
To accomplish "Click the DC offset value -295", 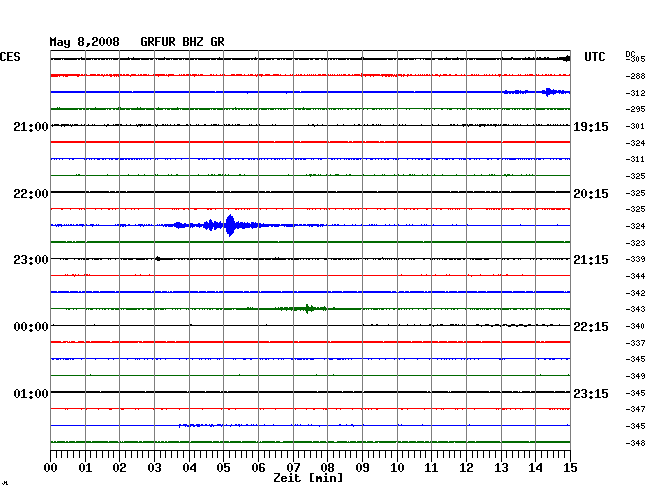I will click(635, 109).
